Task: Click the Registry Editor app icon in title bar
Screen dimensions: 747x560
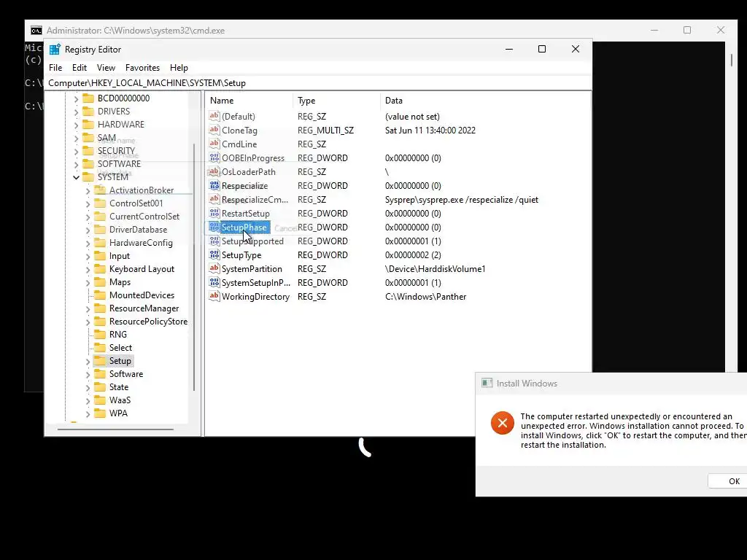Action: tap(55, 49)
